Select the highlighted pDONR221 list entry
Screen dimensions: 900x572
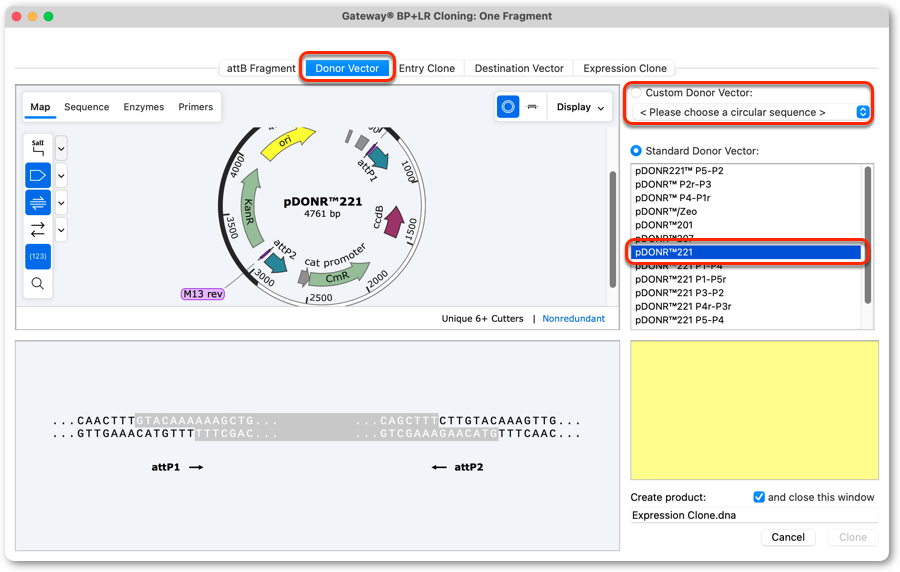tap(746, 252)
